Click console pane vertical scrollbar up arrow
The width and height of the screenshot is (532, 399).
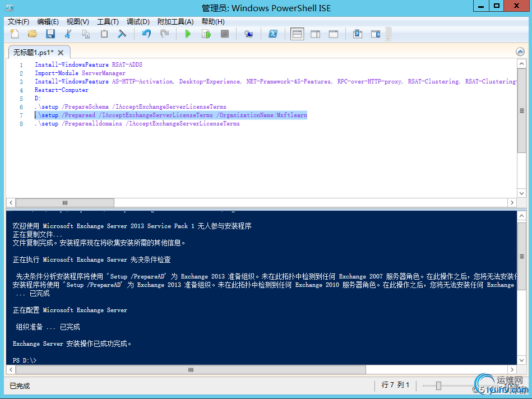click(x=521, y=216)
